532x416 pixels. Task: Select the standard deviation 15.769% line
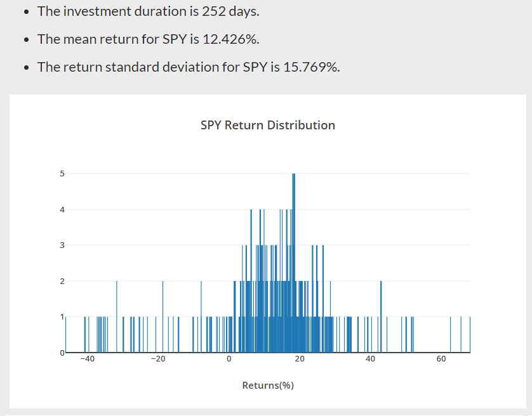coord(189,67)
